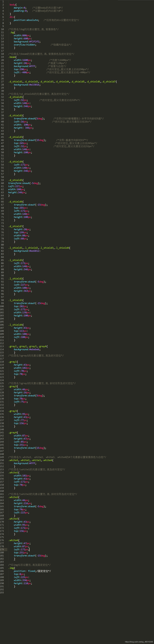This screenshot has height=644, width=154.
Task: Click the grouped '.d_shield1,.d_shield2…' selector line
Action: point(63,82)
